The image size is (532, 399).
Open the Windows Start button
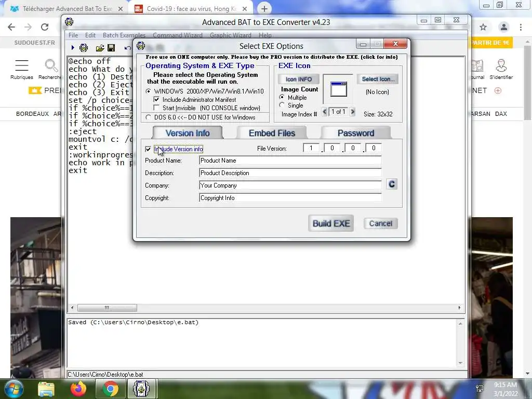[14, 389]
